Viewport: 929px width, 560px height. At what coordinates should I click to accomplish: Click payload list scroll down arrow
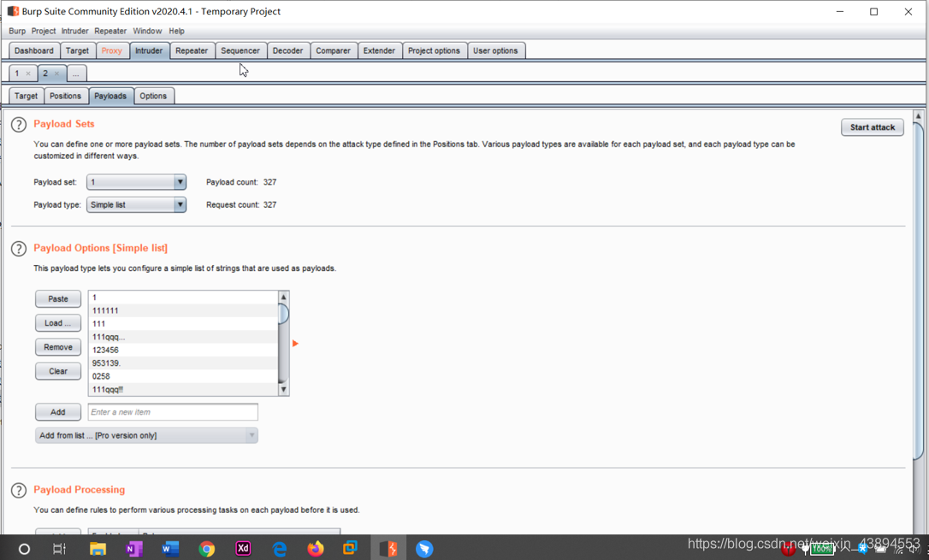click(x=283, y=390)
